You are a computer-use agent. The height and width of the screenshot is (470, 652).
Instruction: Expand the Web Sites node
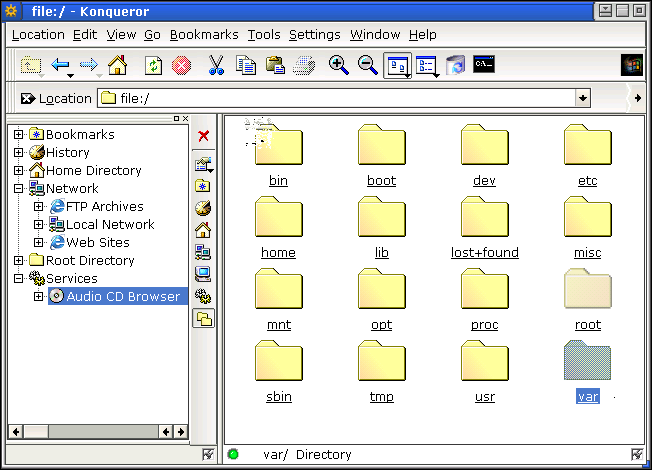point(38,242)
